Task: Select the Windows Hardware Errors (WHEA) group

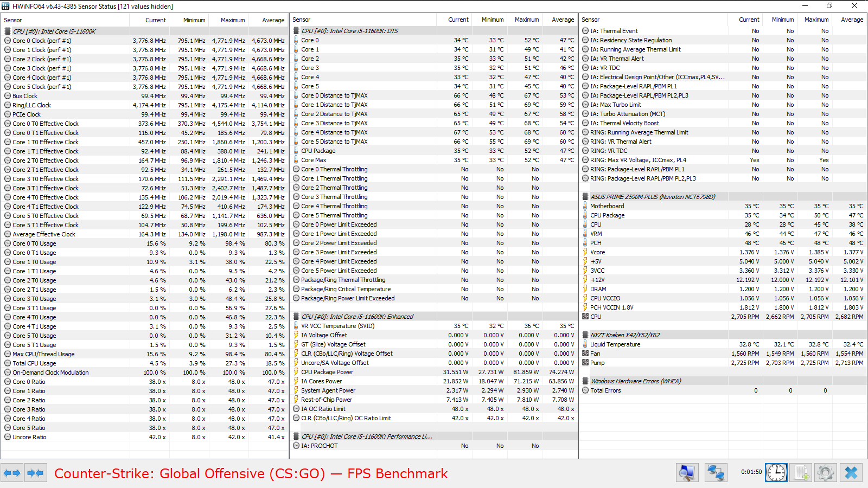Action: [x=723, y=381]
